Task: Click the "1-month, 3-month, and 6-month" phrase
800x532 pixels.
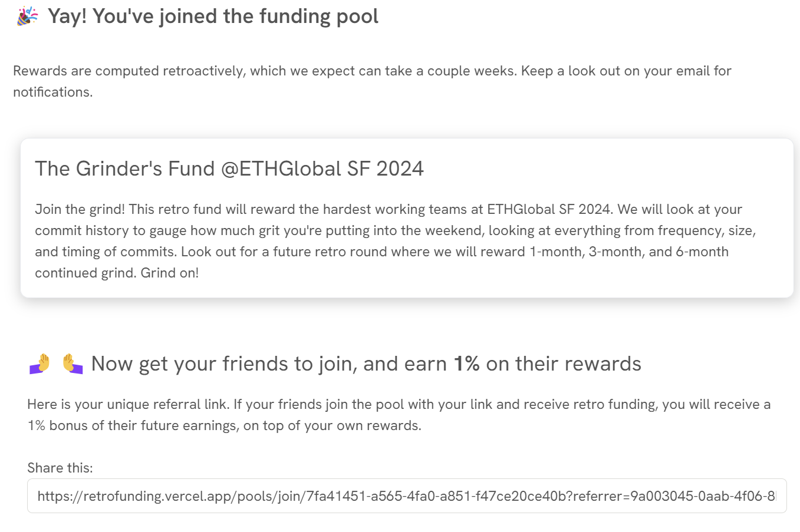Action: click(629, 252)
